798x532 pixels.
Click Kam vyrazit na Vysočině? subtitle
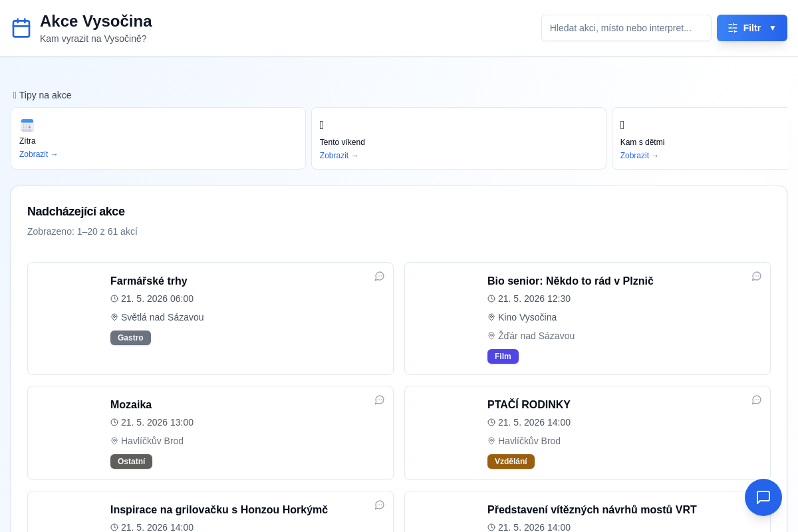point(93,39)
